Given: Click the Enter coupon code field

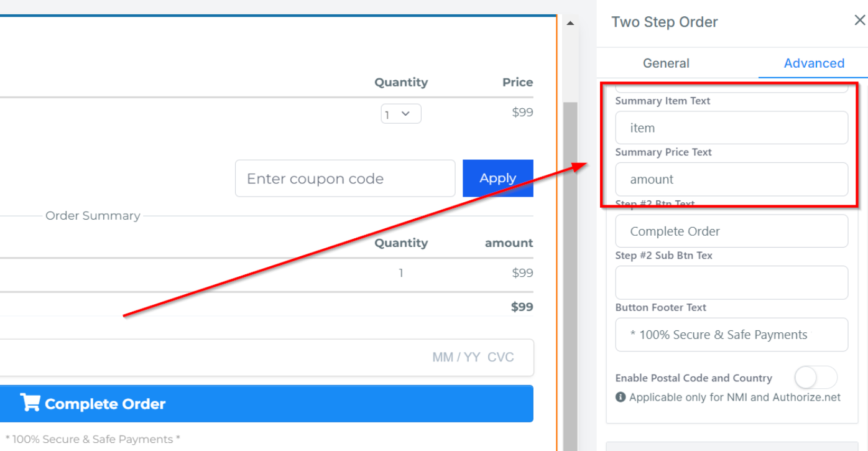Looking at the screenshot, I should [x=345, y=179].
